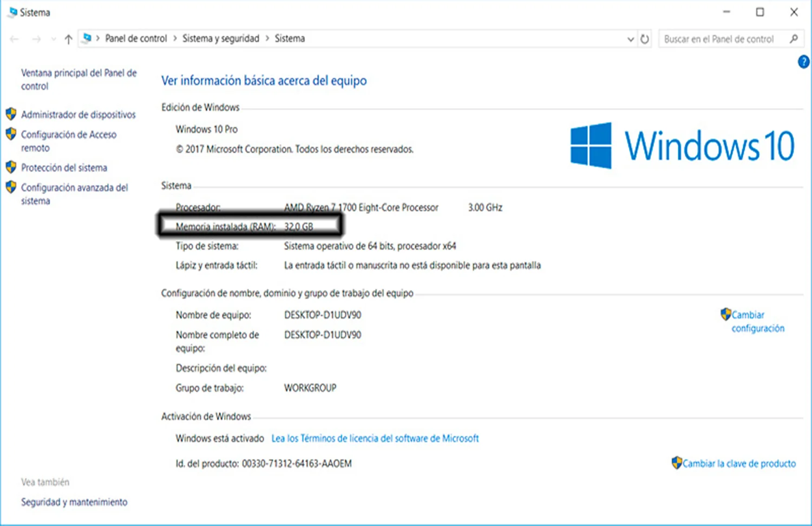Refresh the address bar location

644,39
